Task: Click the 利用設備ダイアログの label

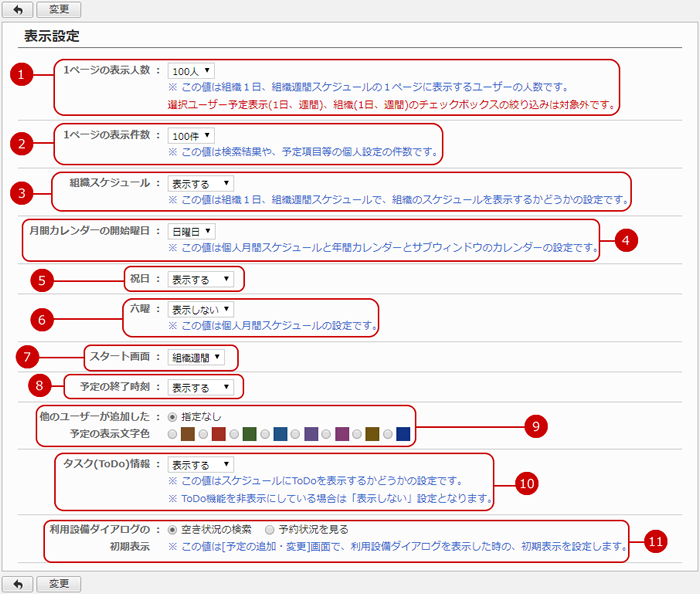Action: click(100, 529)
